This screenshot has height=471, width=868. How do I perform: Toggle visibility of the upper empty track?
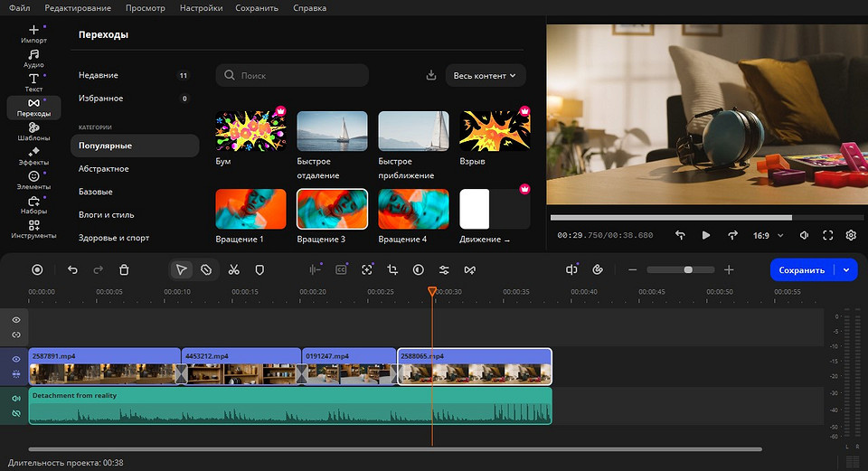(x=16, y=320)
